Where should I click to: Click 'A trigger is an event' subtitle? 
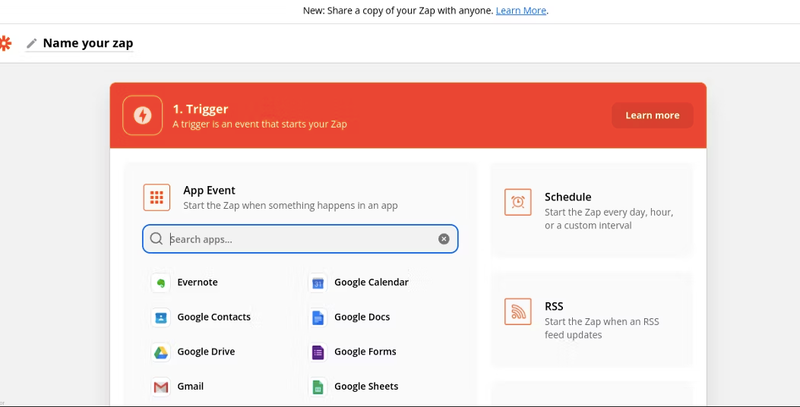pyautogui.click(x=260, y=124)
